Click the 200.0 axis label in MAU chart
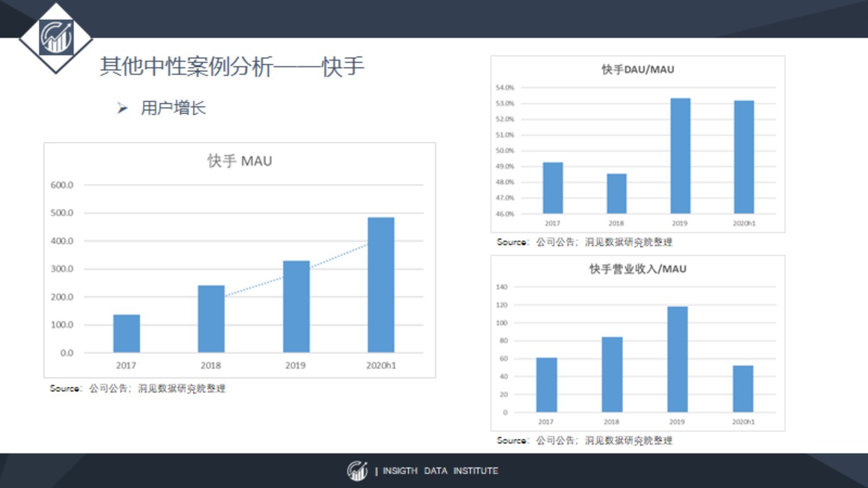868x488 pixels. click(61, 297)
